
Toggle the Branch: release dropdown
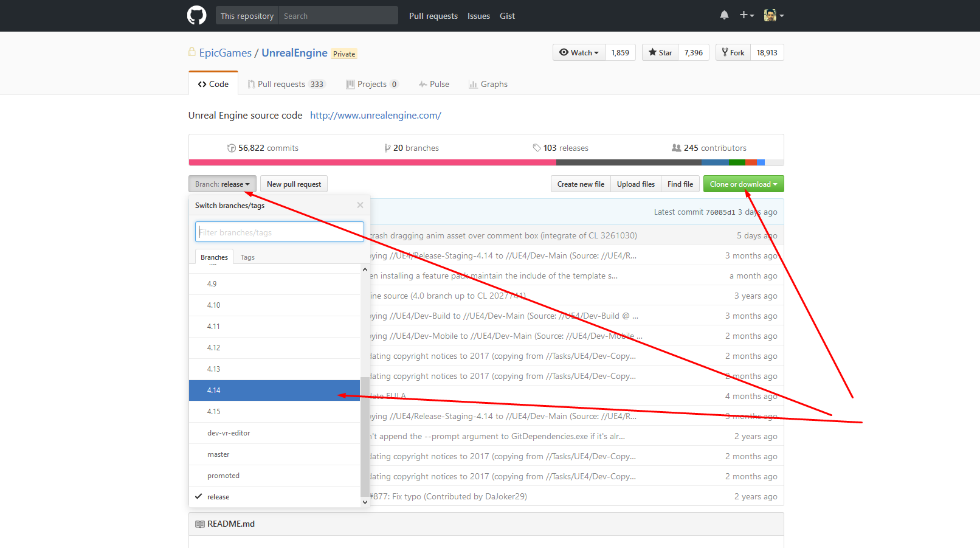223,184
